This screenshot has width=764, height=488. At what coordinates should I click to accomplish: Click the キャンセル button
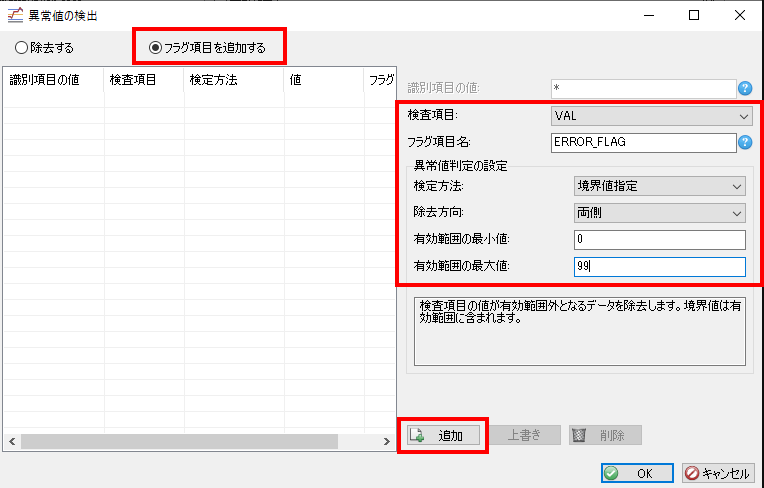click(x=718, y=473)
